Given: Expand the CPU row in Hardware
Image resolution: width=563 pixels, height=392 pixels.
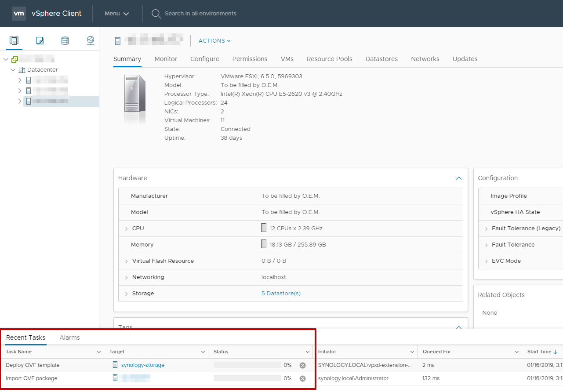Looking at the screenshot, I should point(127,228).
